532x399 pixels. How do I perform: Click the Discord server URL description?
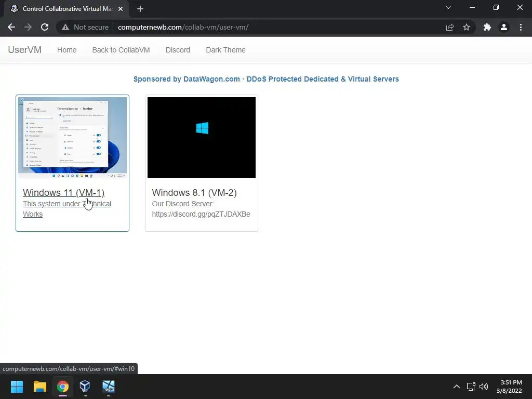tap(201, 209)
